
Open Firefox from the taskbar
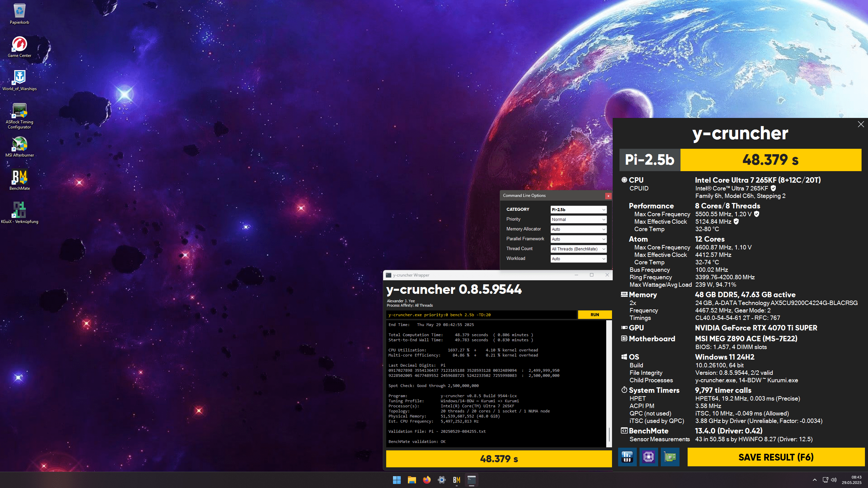427,480
